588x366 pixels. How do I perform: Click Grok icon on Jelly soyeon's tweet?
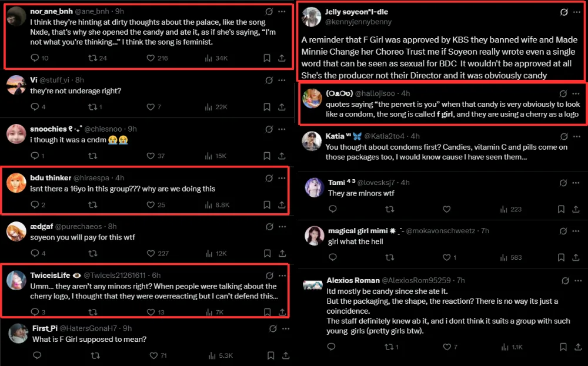(563, 12)
